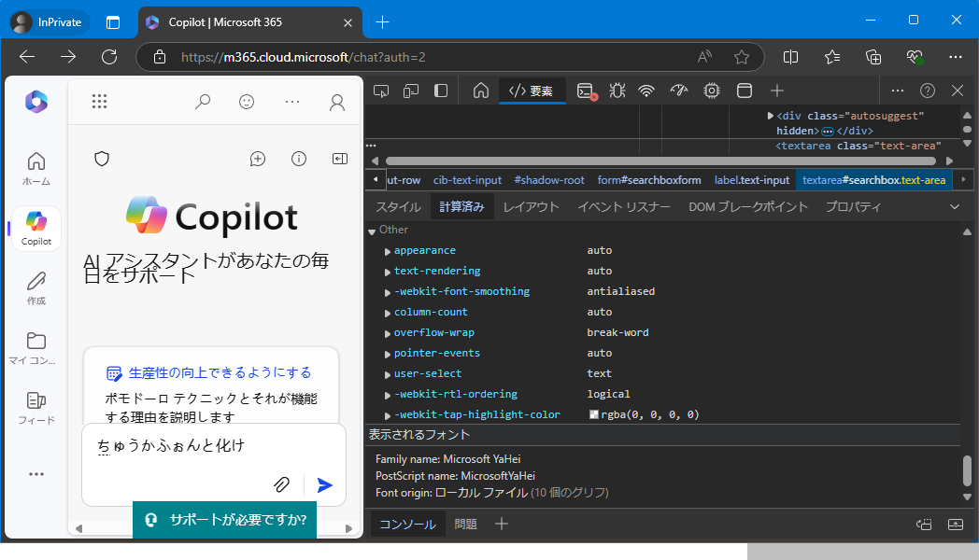Select the label.text-input breadcrumb
Viewport: 979px width, 560px height.
click(x=752, y=180)
